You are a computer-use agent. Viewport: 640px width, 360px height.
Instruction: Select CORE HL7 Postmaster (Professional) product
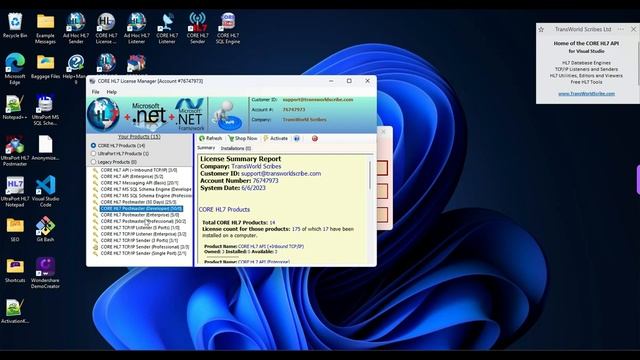(x=143, y=221)
